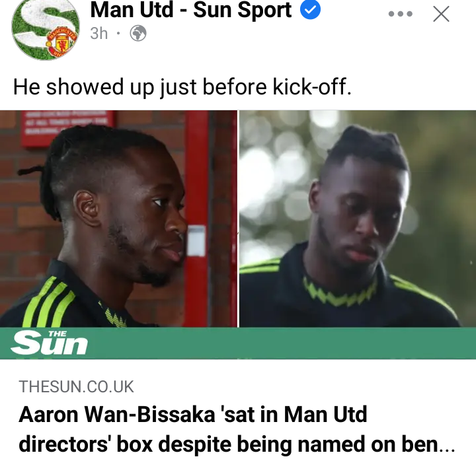Click the blank space beside the source text
Image resolution: width=476 pixels, height=459 pixels.
click(303, 387)
